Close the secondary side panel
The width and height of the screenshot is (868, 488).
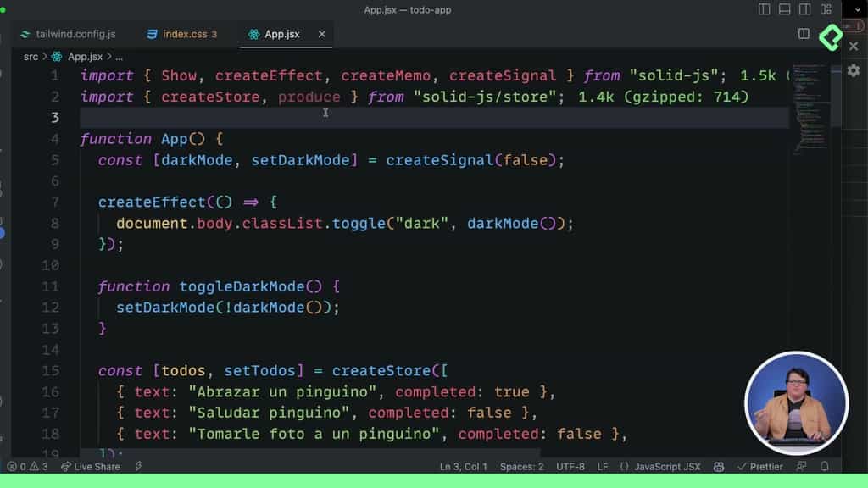coord(854,46)
